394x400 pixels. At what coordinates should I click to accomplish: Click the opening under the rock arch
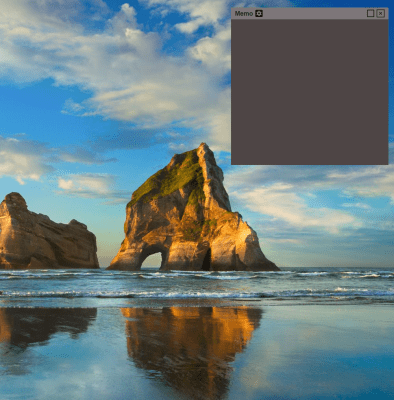(152, 261)
